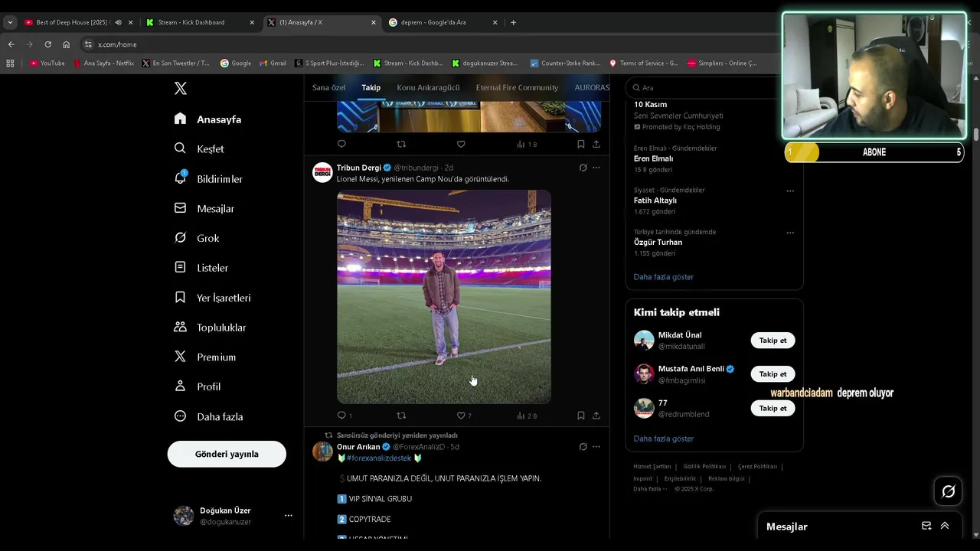Click the browser address bar x.com/home

click(x=429, y=44)
